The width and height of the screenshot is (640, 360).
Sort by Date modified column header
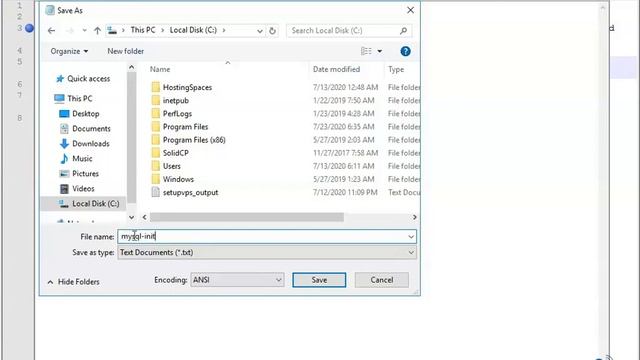point(336,69)
